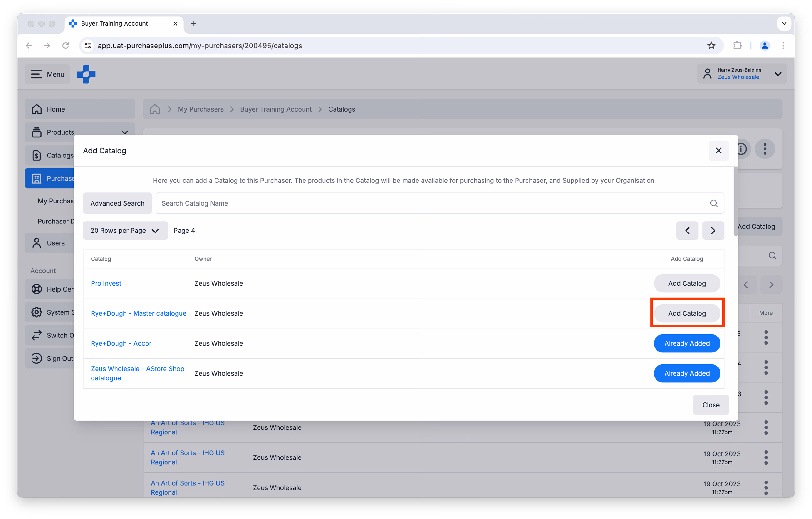This screenshot has height=519, width=812.
Task: Go to next page in dialog
Action: [713, 231]
